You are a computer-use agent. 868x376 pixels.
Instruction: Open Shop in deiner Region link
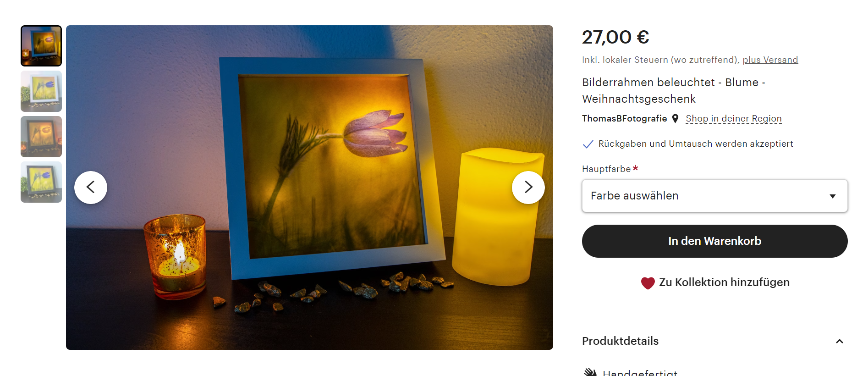point(734,119)
